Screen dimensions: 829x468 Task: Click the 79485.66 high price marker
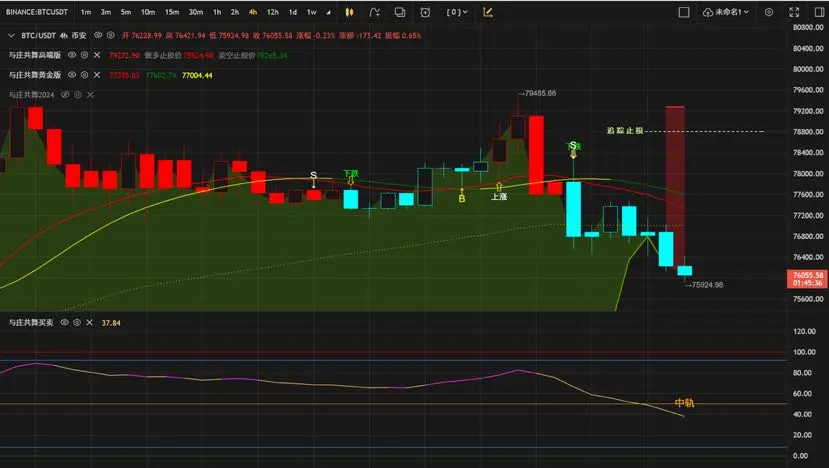[x=537, y=93]
